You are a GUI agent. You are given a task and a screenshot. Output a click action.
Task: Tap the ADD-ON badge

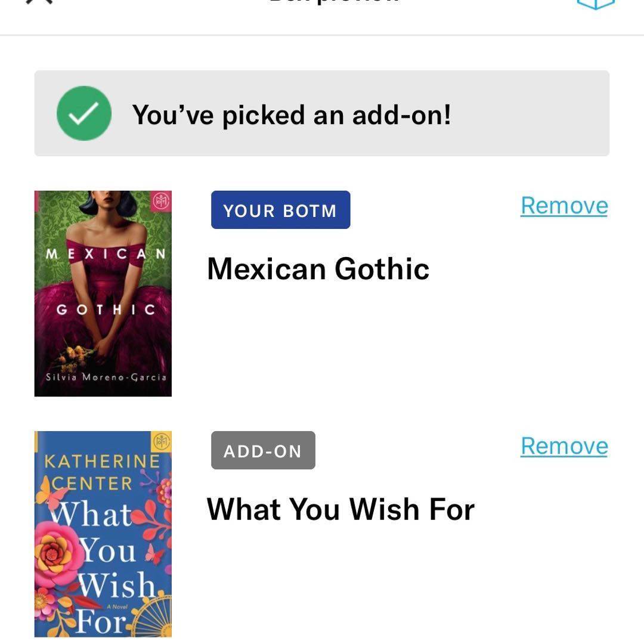point(263,451)
